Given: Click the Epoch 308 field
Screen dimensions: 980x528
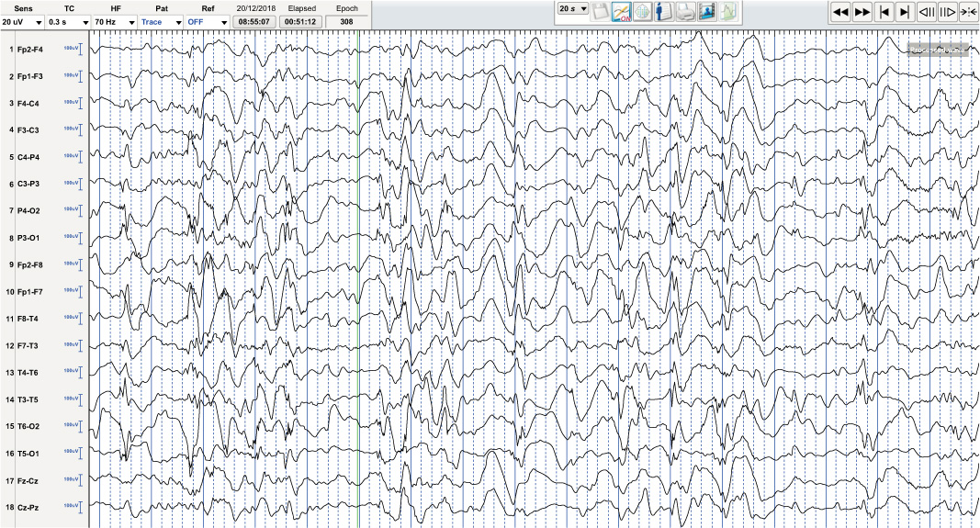Looking at the screenshot, I should click(347, 22).
